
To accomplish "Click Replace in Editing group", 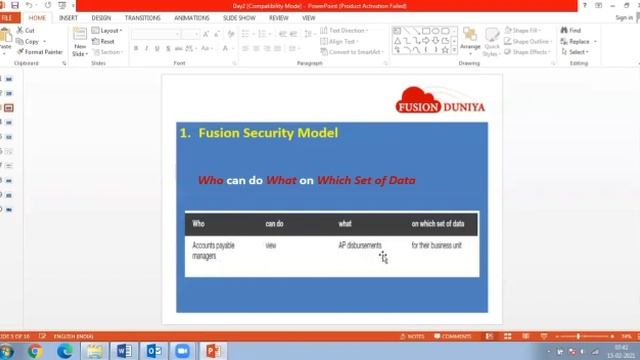I will coord(578,41).
